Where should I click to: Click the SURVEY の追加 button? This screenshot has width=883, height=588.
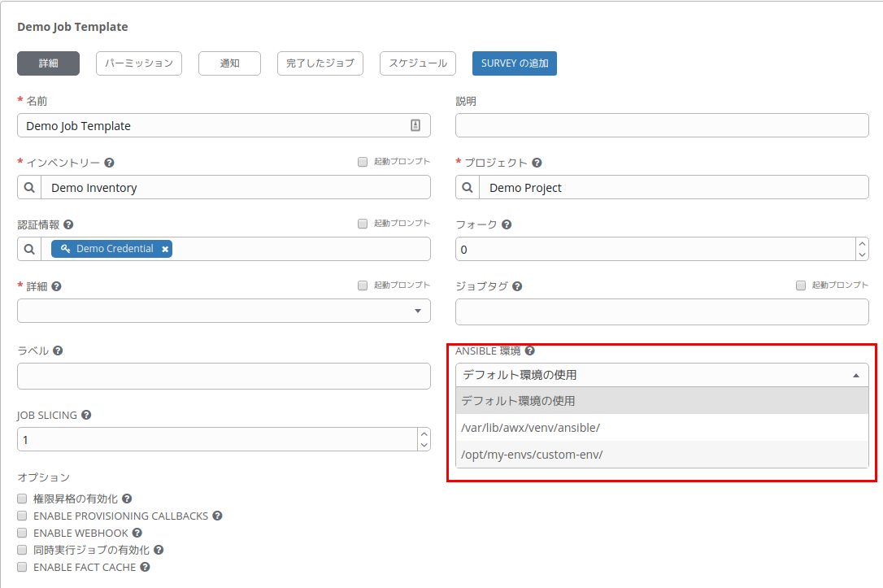click(x=515, y=63)
